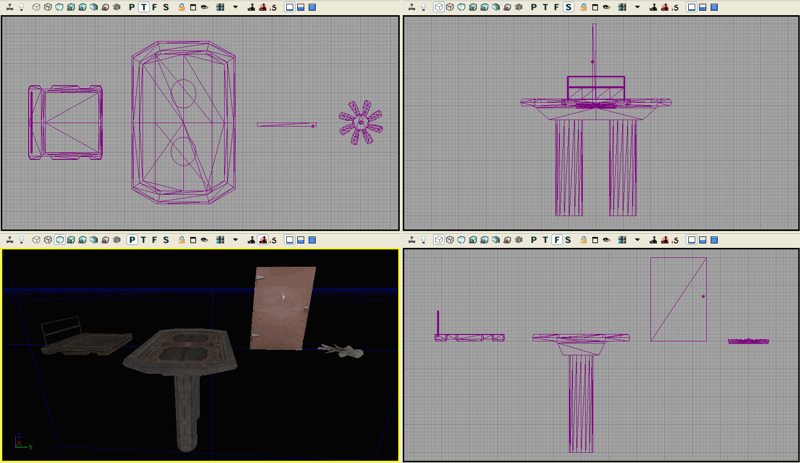Screen dimensions: 800x463
Task: Open show flags eye icon in Perspective viewport
Action: [205, 240]
